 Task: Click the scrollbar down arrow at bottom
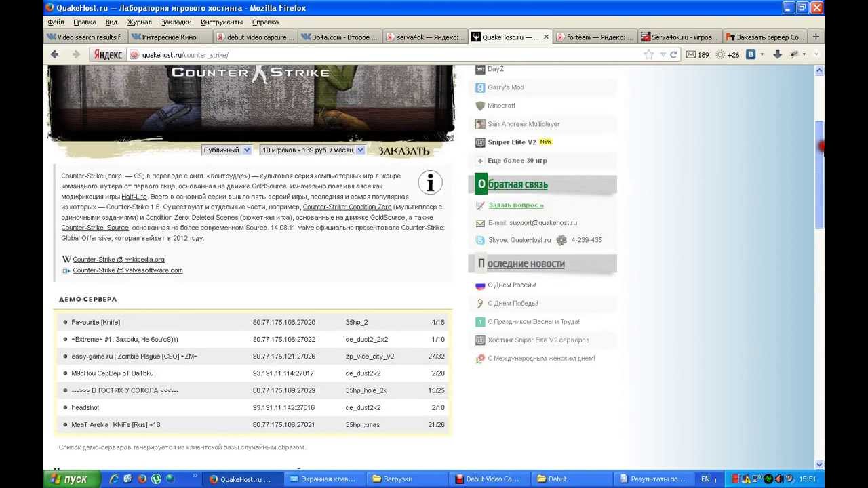[819, 464]
